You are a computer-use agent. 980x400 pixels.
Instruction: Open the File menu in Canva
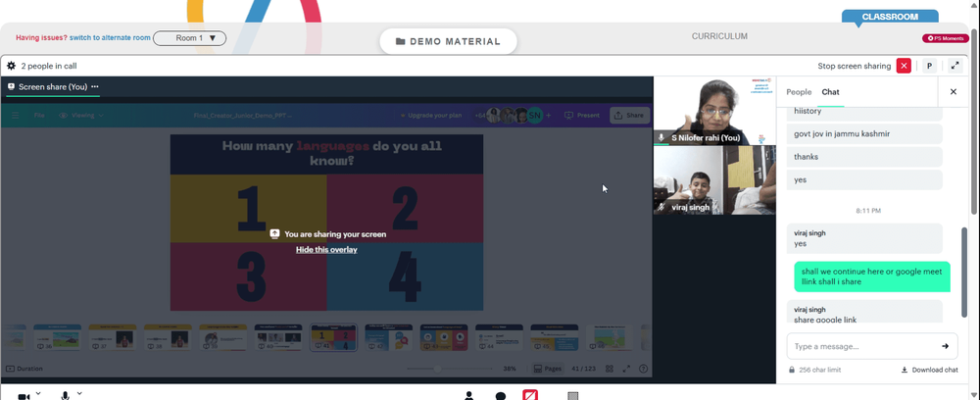39,116
